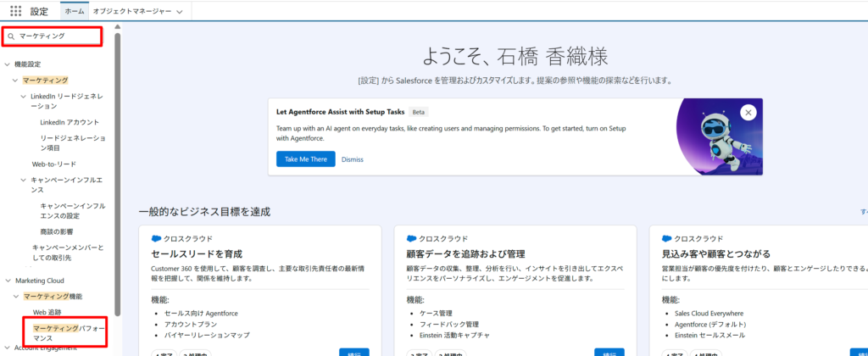Collapse the マーケティング機能 node
This screenshot has width=868, height=356.
[15, 297]
